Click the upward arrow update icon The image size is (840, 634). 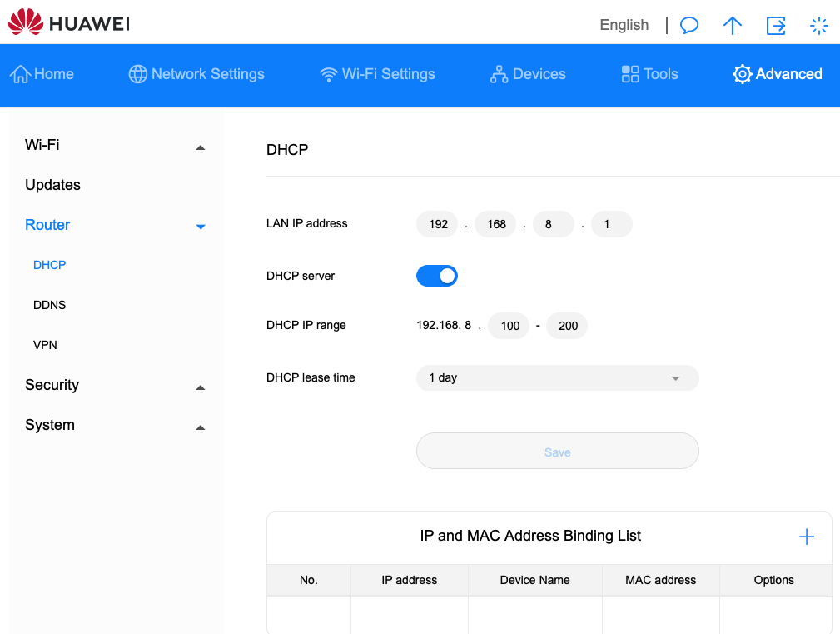coord(733,25)
